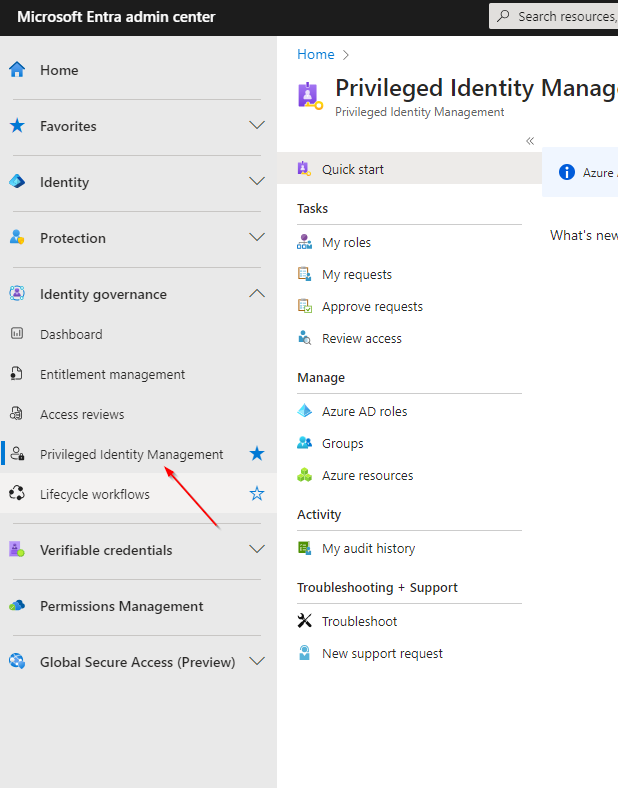Click the Permissions Management cloud icon
The width and height of the screenshot is (618, 788).
coord(17,606)
